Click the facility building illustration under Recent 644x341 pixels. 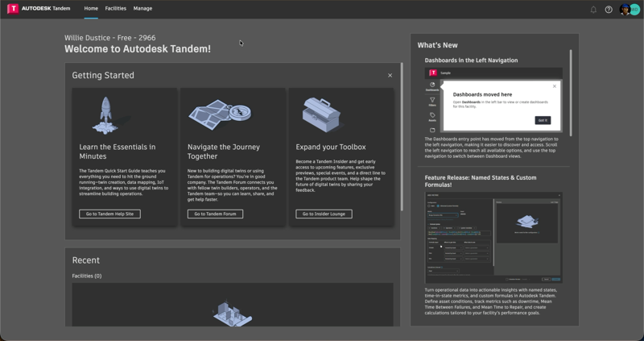tap(233, 314)
